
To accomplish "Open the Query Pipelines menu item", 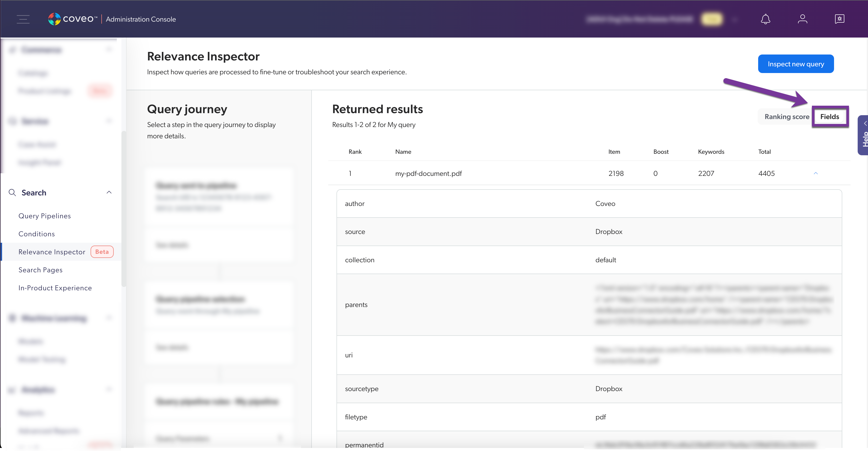I will pos(45,216).
